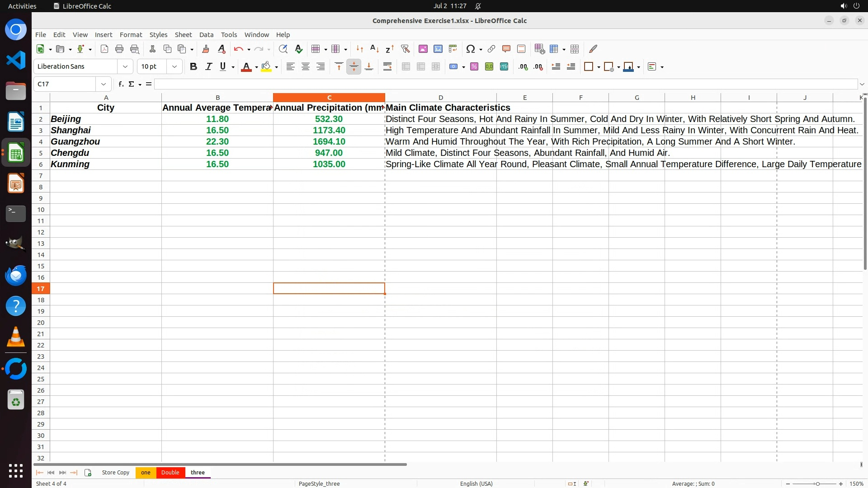
Task: Toggle Wrap Text button
Action: coord(387,67)
